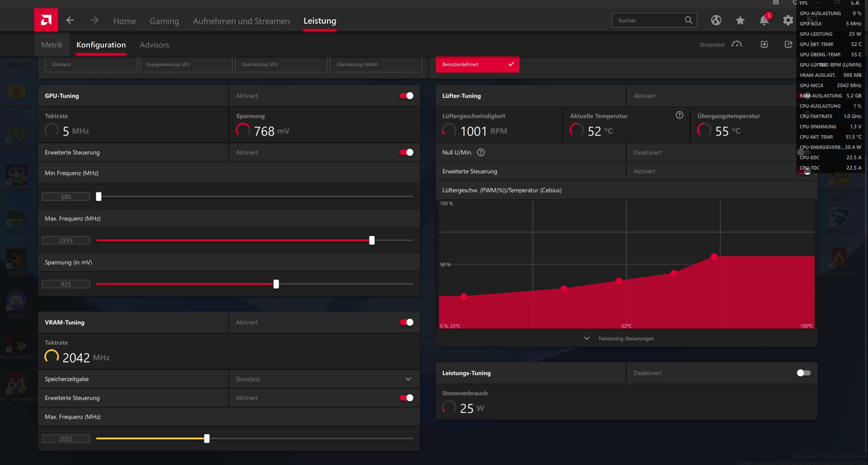Click help icon next to Null U/Min.

pos(481,152)
